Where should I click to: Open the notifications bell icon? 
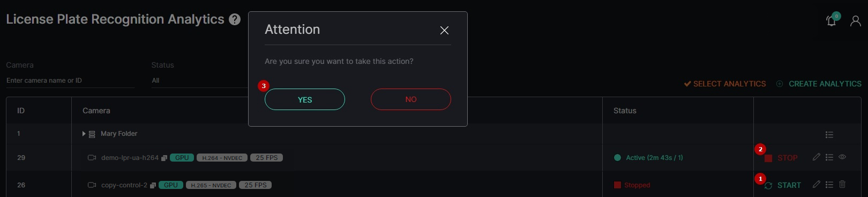pos(831,21)
